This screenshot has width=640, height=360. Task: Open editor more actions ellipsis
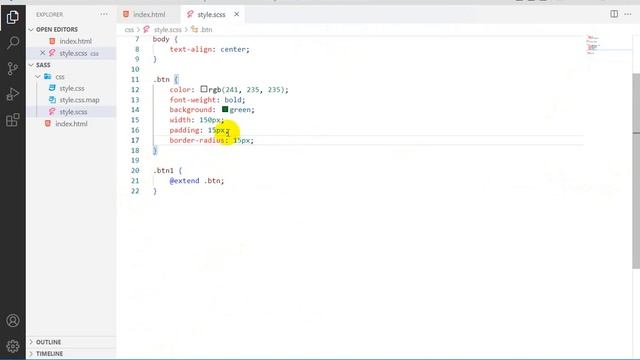[628, 14]
